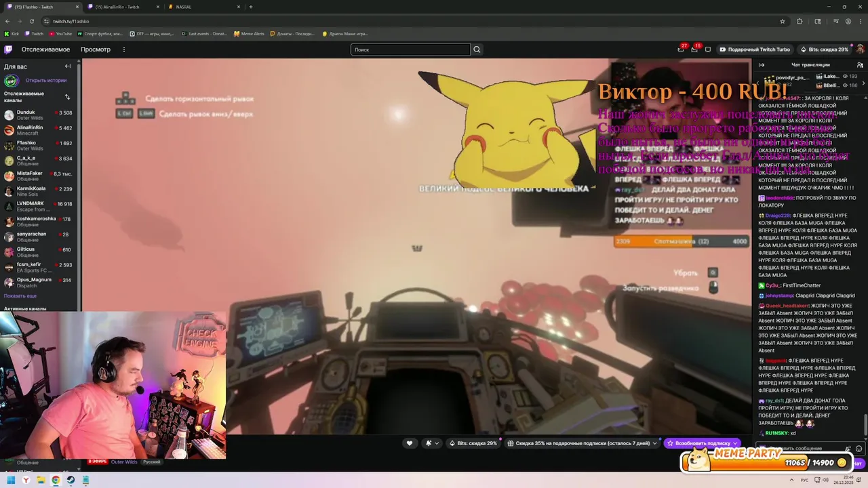Expand the Bits discount 29% offer below video
Image resolution: width=868 pixels, height=488 pixels.
point(475,443)
